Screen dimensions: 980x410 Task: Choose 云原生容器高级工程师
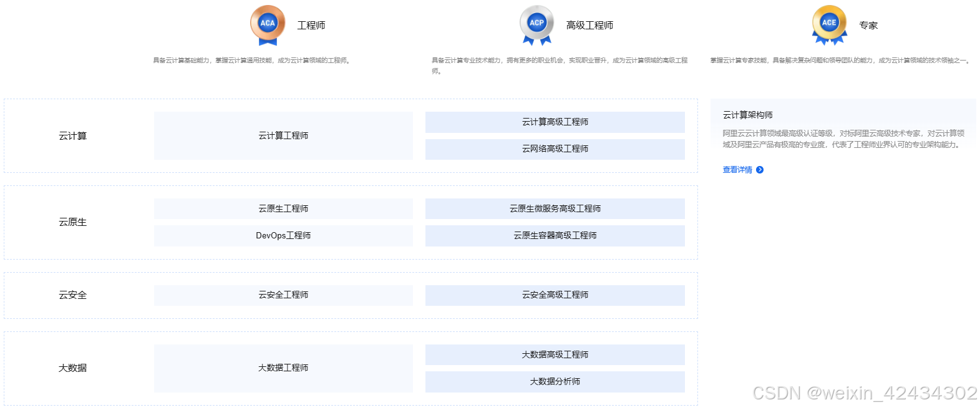pyautogui.click(x=555, y=235)
